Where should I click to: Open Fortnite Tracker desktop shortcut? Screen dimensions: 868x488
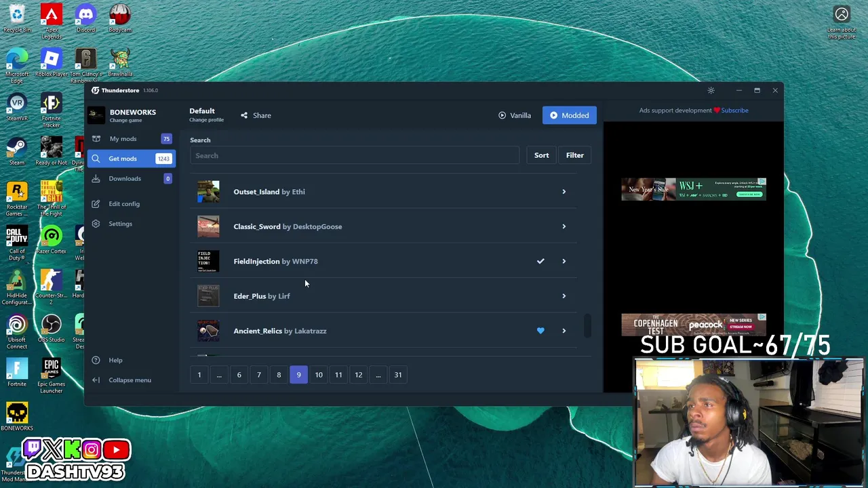(x=52, y=110)
